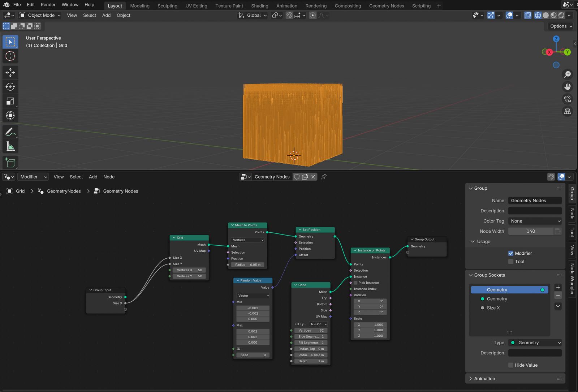
Task: Open the Object Mode dropdown
Action: (x=40, y=15)
